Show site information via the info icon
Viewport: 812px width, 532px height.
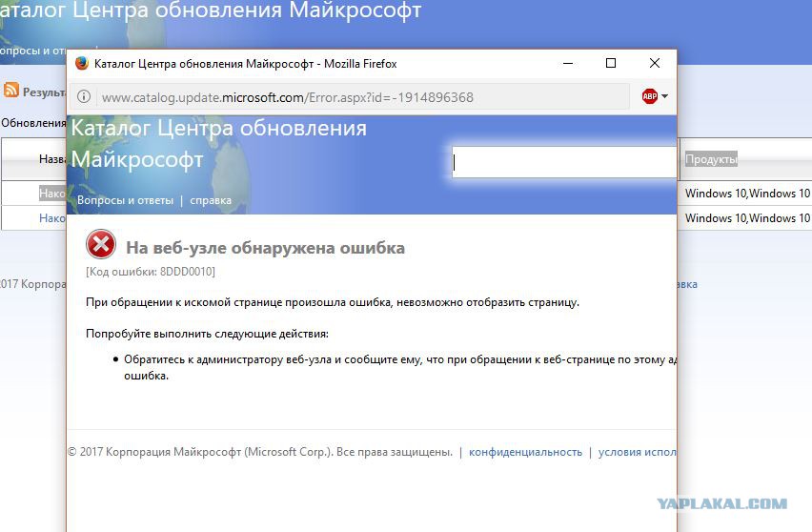(84, 97)
